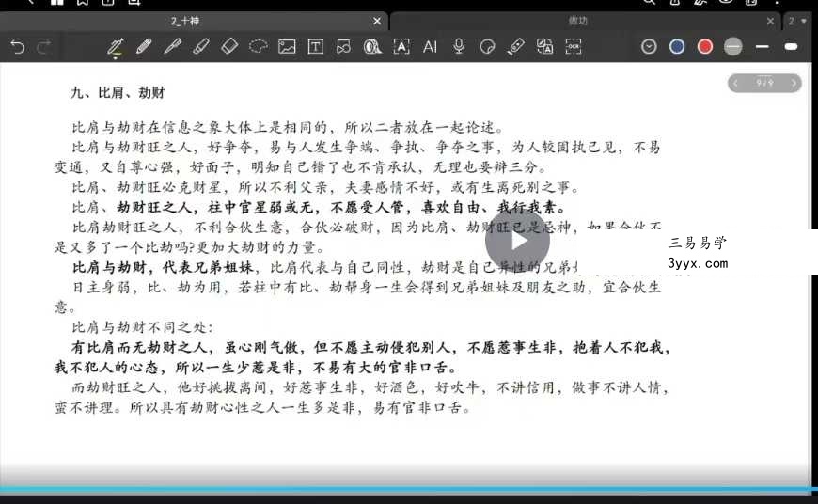Pick the blue pen color

coord(677,47)
